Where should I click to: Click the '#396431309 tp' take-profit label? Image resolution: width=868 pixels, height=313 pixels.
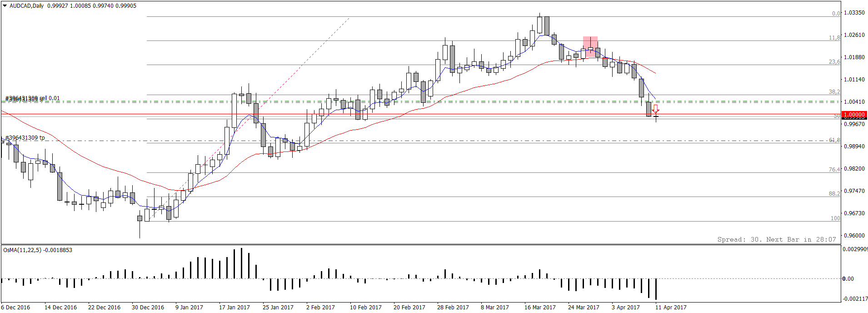coord(25,137)
